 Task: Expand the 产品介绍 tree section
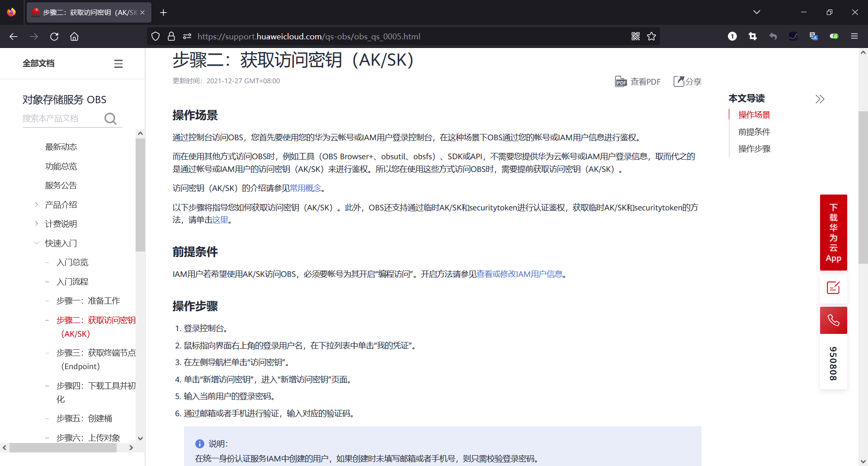[x=37, y=204]
